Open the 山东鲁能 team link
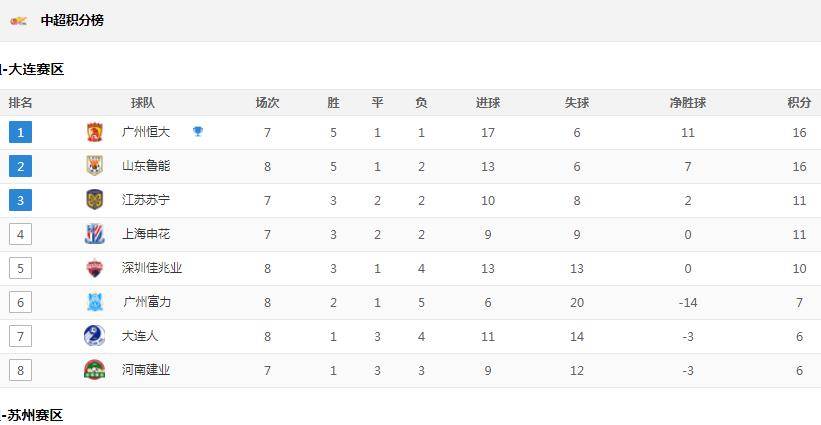This screenshot has height=425, width=821. point(146,166)
